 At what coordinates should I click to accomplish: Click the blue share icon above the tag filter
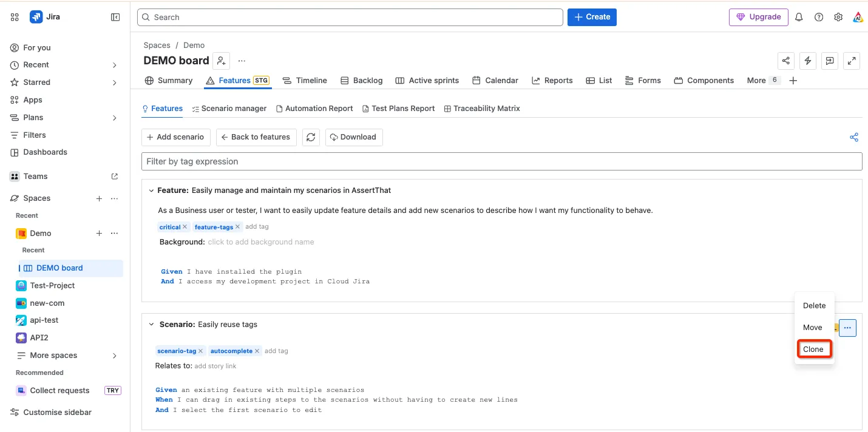point(854,137)
